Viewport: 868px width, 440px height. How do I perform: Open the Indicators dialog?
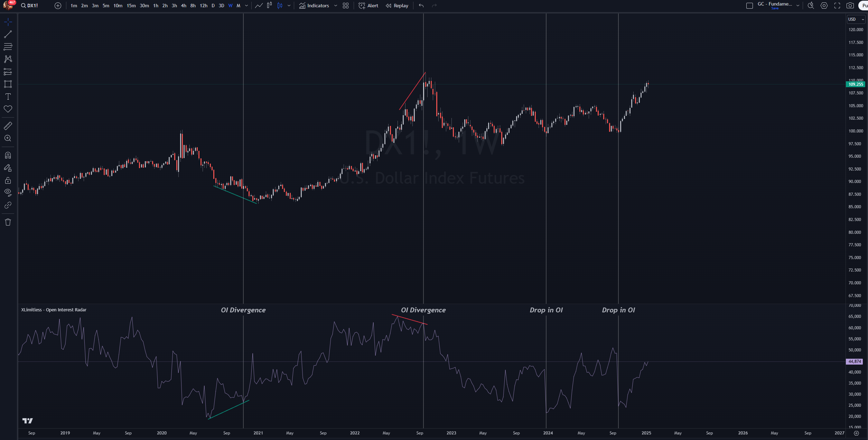coord(314,6)
